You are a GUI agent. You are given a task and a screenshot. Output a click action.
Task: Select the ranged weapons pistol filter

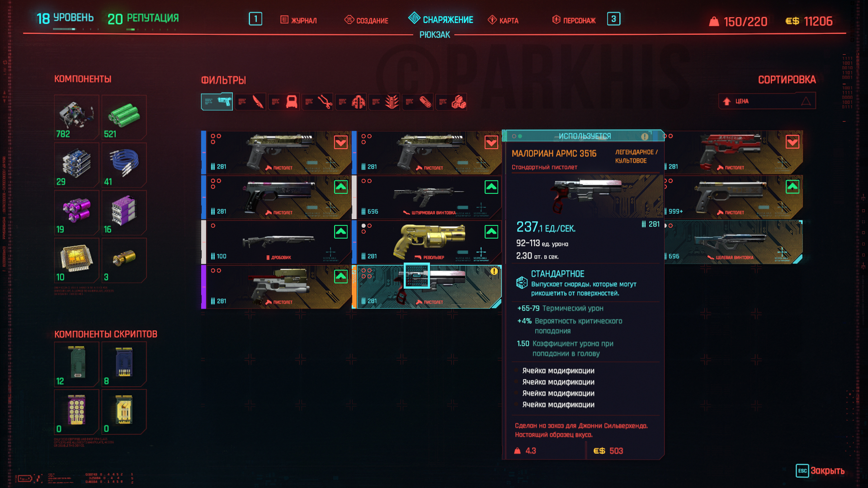pos(217,102)
